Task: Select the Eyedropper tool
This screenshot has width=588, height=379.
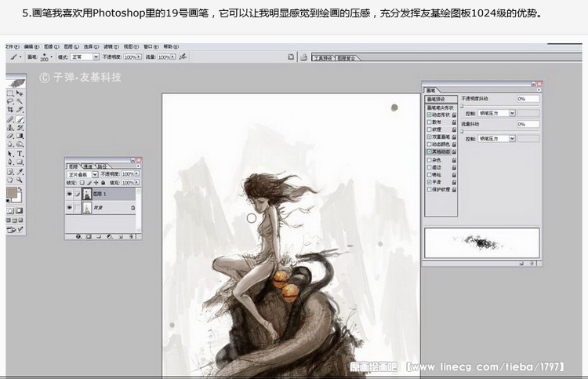Action: point(20,172)
